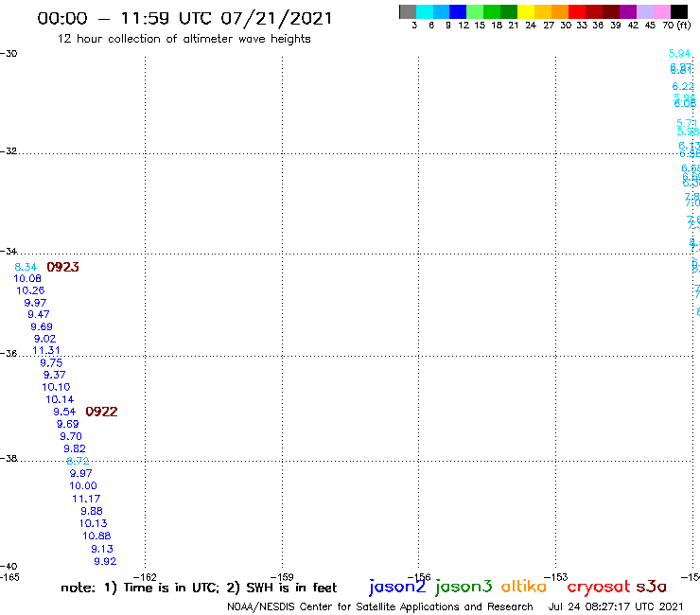This screenshot has height=615, width=700.
Task: Select the -159 longitude axis label
Action: pyautogui.click(x=282, y=577)
